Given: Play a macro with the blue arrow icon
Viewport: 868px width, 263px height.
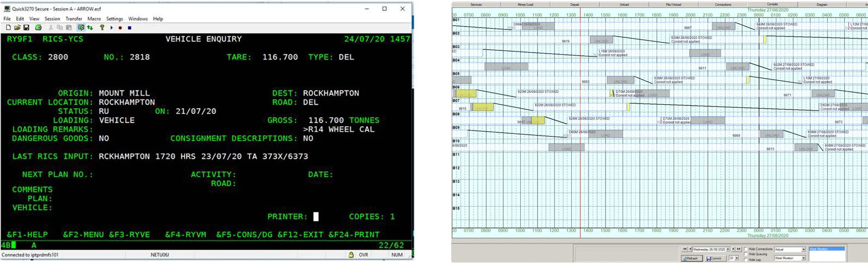Looking at the screenshot, I should 112,28.
